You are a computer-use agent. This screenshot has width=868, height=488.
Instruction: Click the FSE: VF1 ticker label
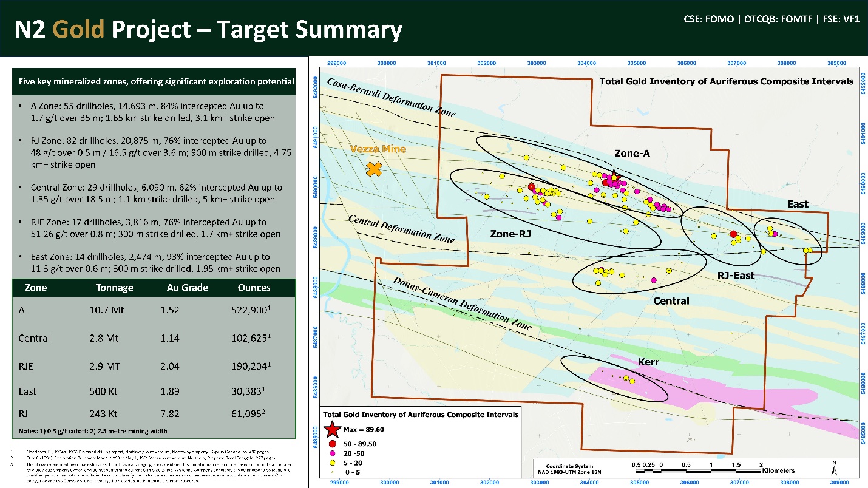(x=840, y=19)
